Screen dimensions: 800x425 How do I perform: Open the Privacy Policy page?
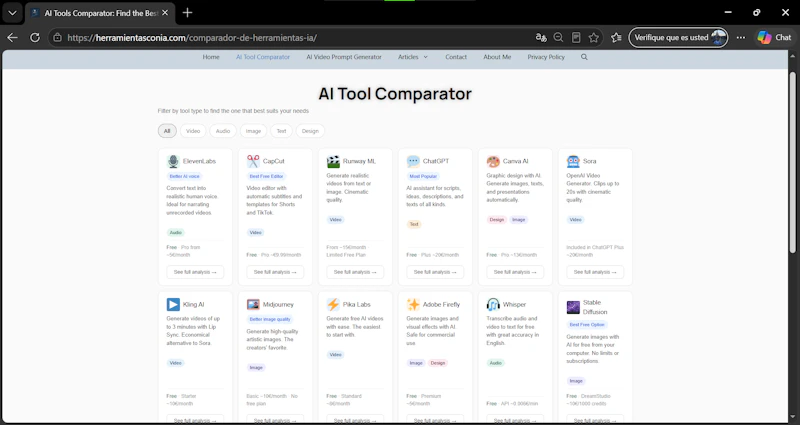pyautogui.click(x=546, y=57)
